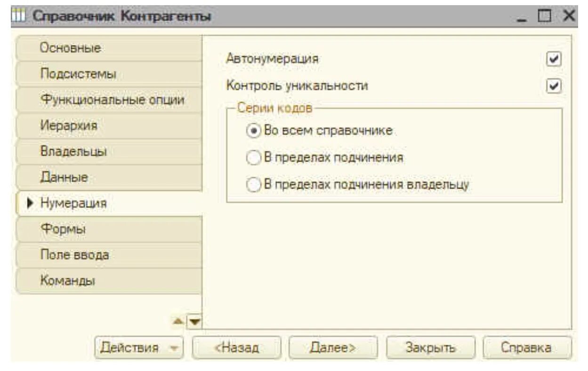Switch to the Основные tab
Image resolution: width=588 pixels, height=371 pixels.
tap(108, 48)
